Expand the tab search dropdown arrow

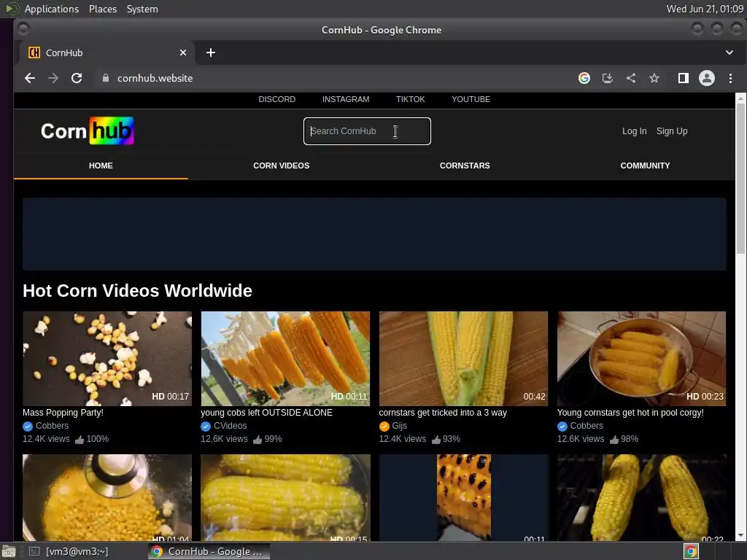coord(729,52)
